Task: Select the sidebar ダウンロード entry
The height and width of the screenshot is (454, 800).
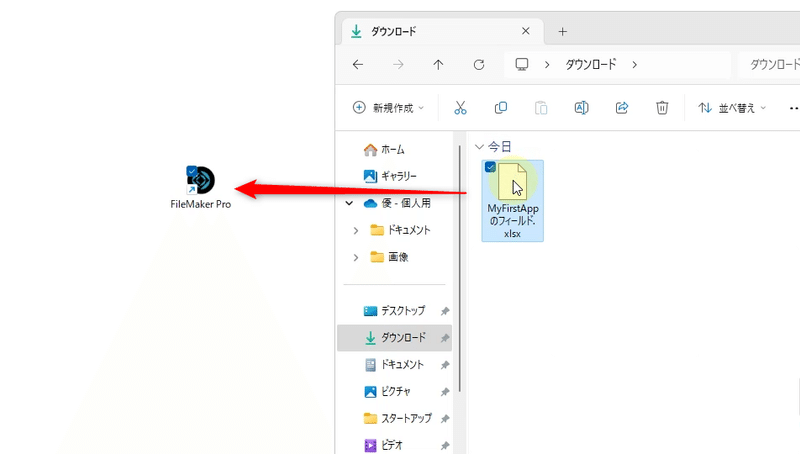Action: (x=394, y=338)
